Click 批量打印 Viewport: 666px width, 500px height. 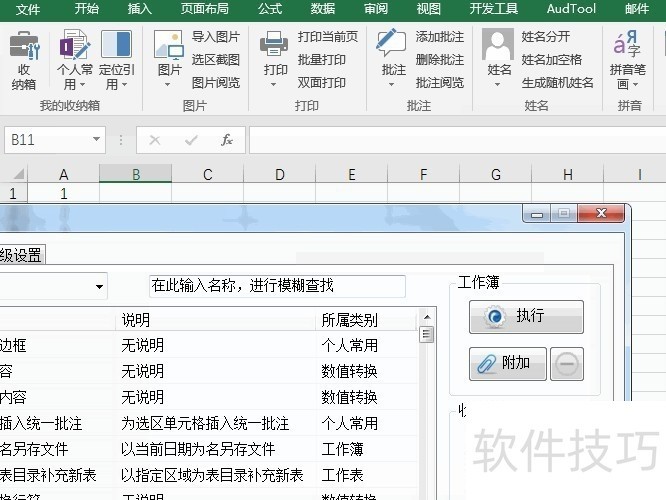pos(322,60)
